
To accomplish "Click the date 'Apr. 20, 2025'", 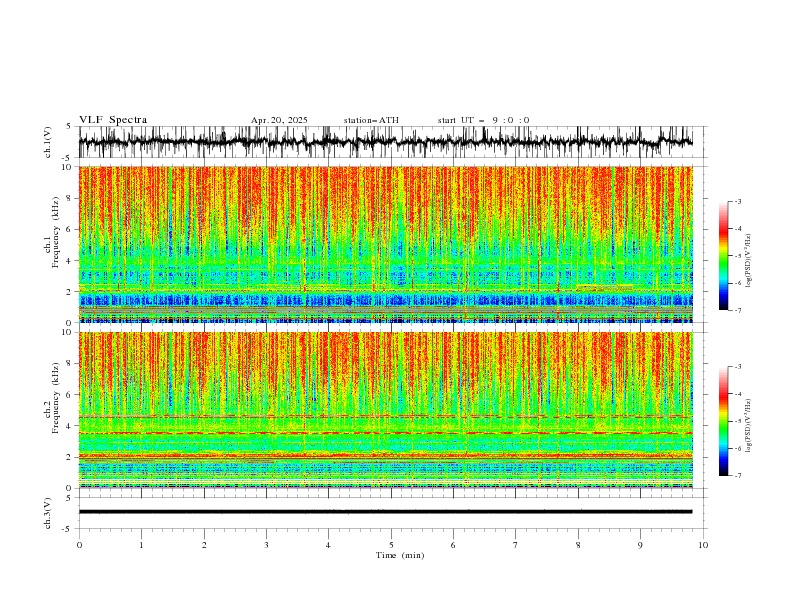I will [279, 120].
